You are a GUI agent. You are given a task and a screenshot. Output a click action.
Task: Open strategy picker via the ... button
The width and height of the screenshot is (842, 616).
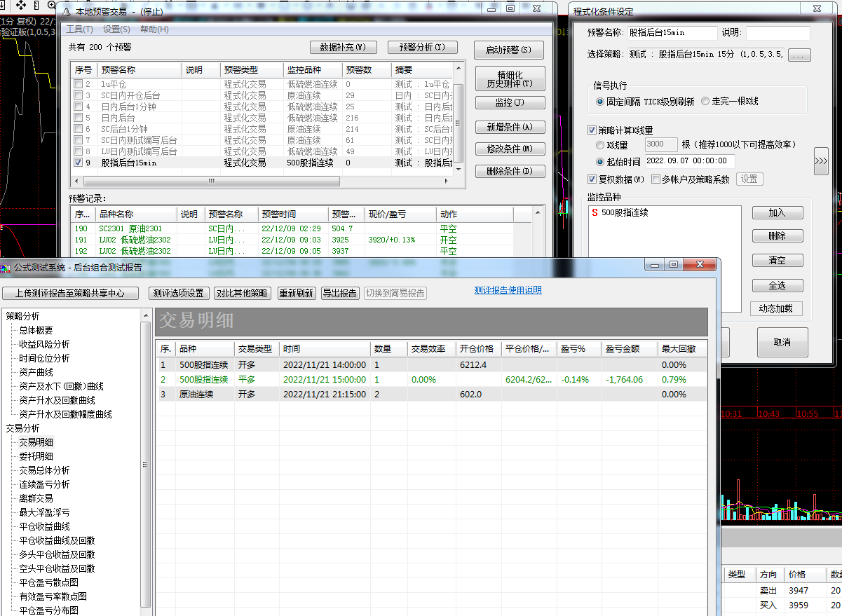pyautogui.click(x=800, y=55)
